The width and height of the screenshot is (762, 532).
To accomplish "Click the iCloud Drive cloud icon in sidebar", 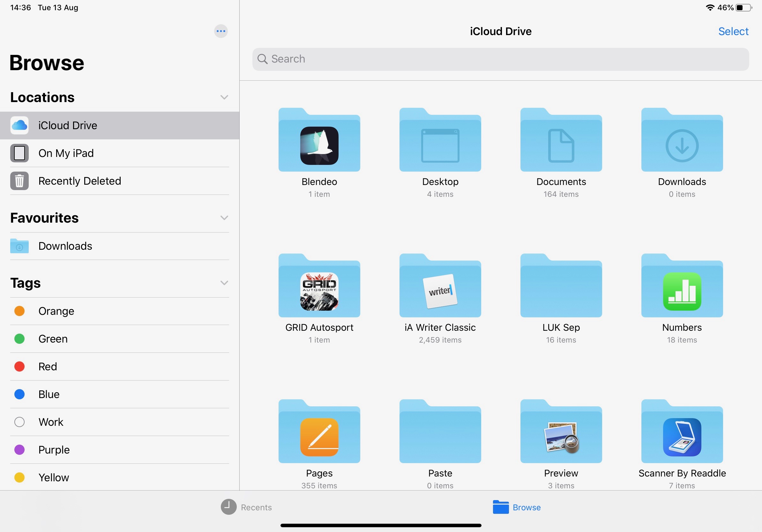I will pyautogui.click(x=19, y=125).
